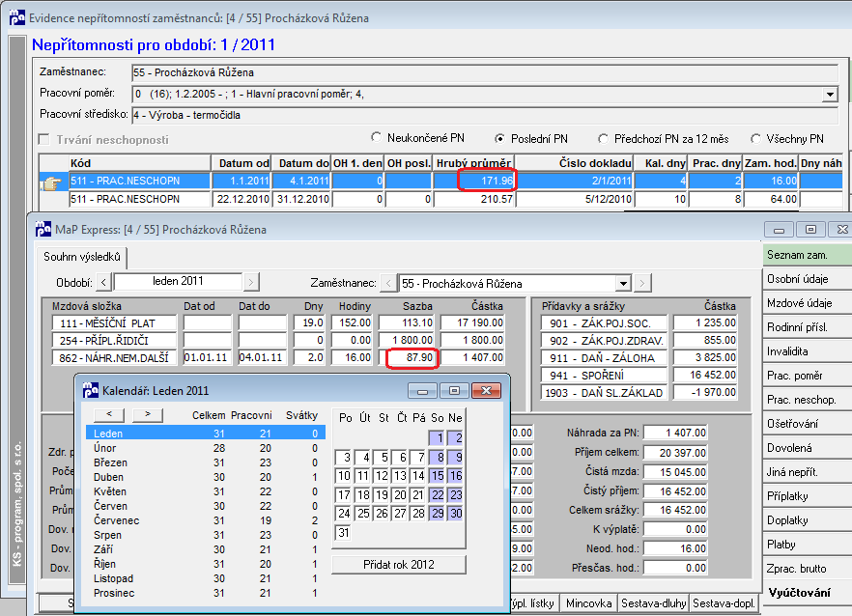The height and width of the screenshot is (616, 852).
Task: Open the Mincovka bottom tab
Action: [588, 602]
